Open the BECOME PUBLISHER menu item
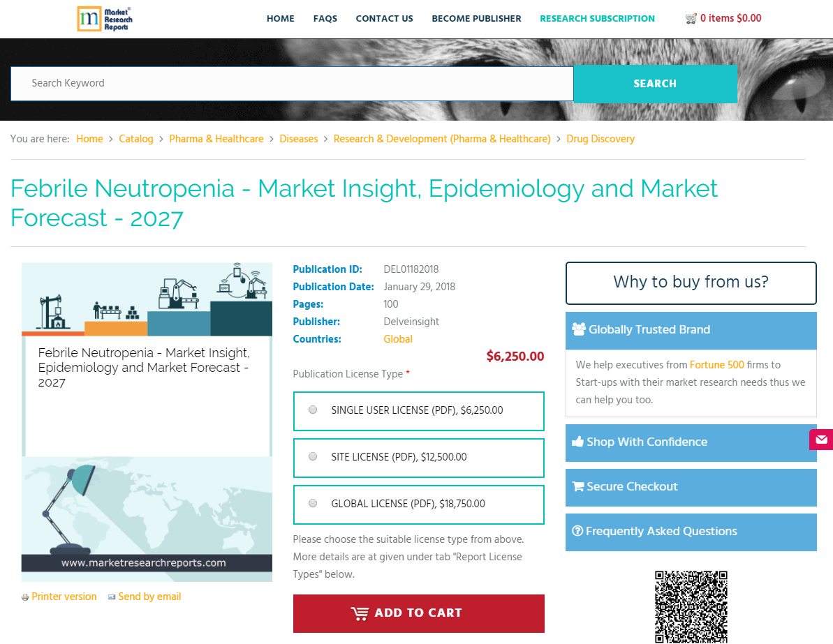Image resolution: width=833 pixels, height=644 pixels. [476, 19]
